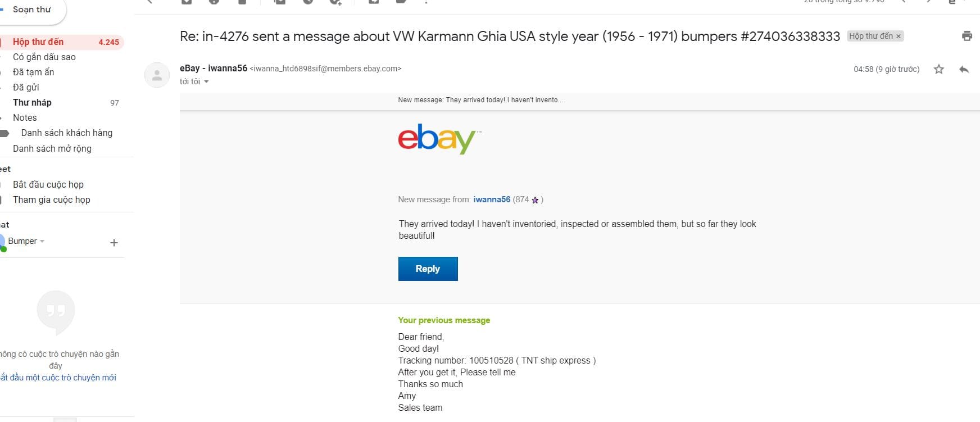Screen dimensions: 980x422
Task: Select the Danh sách khách hàng label
Action: point(66,133)
